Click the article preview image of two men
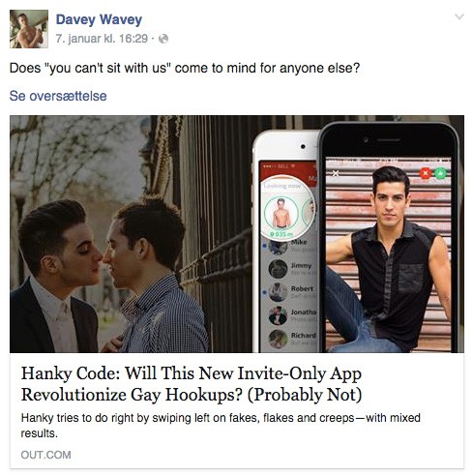Image resolution: width=473 pixels, height=476 pixels. 237,234
